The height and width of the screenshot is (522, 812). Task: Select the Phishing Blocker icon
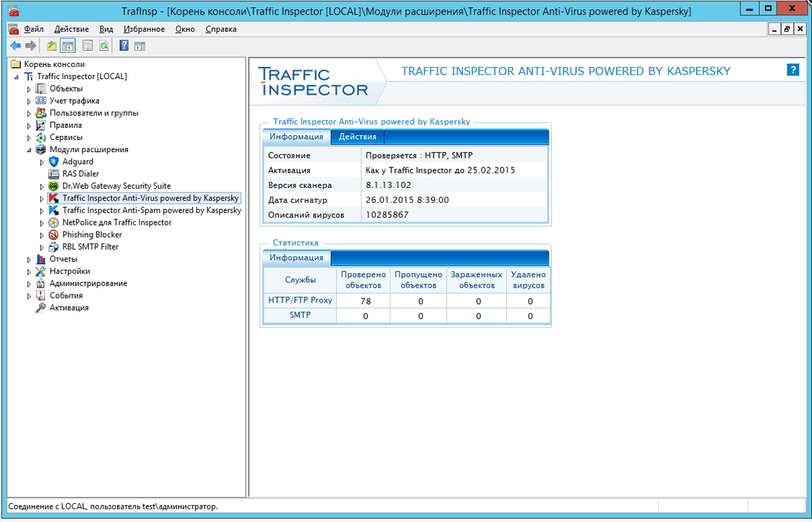(x=54, y=234)
